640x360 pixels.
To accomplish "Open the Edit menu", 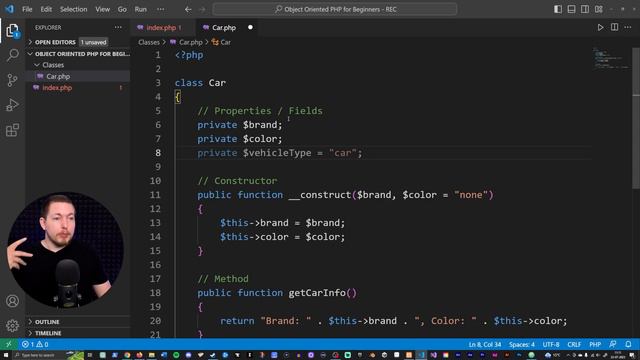I will pos(46,9).
